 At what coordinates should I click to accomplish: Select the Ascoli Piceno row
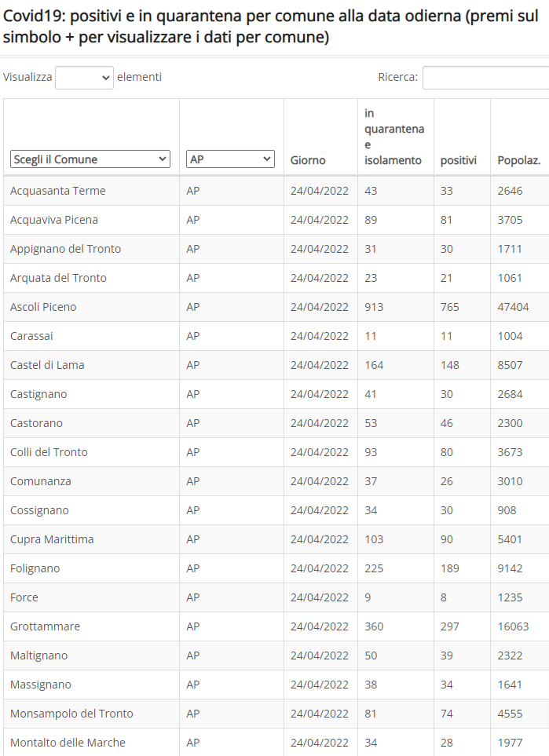tap(276, 307)
